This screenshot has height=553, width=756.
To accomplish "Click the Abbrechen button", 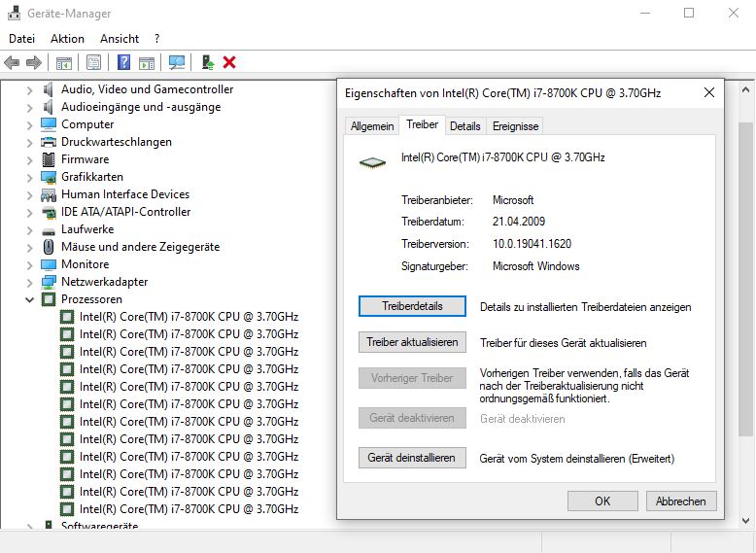I will (681, 501).
